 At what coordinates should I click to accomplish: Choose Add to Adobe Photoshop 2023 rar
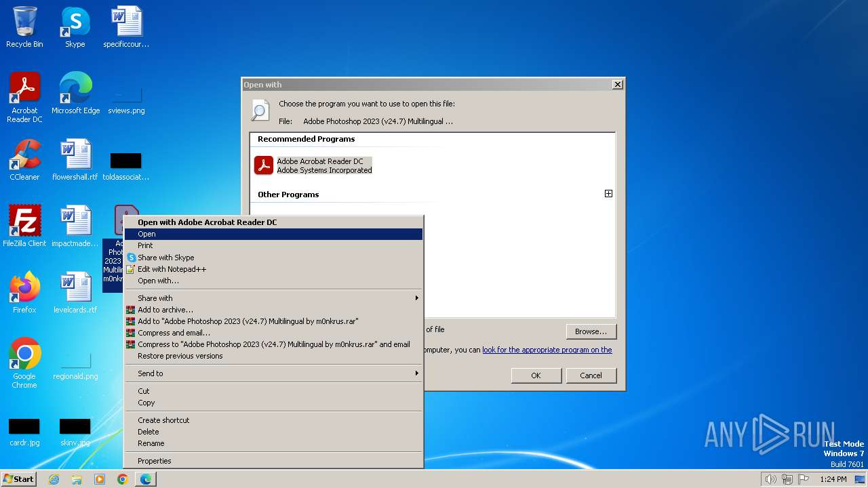pos(273,321)
